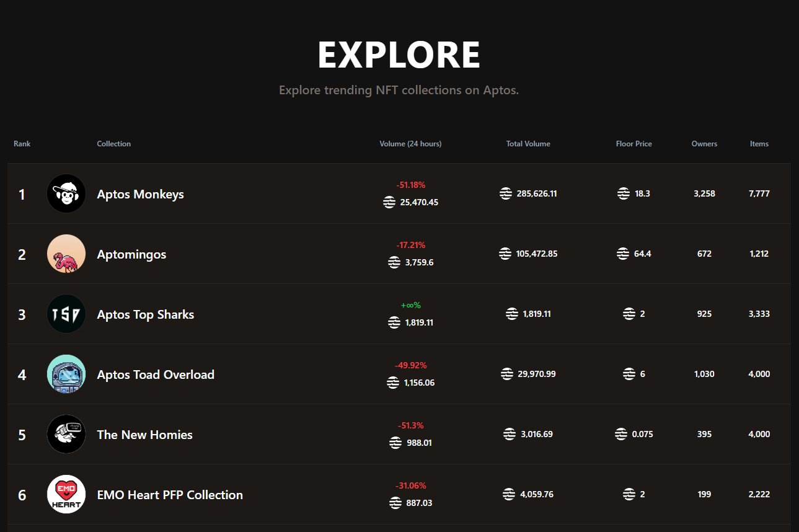
Task: Select the -17.21% change for Aptomingos
Action: (410, 245)
